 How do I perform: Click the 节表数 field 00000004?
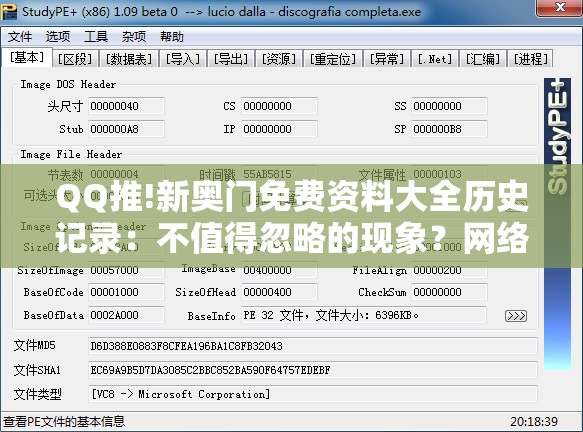126,174
